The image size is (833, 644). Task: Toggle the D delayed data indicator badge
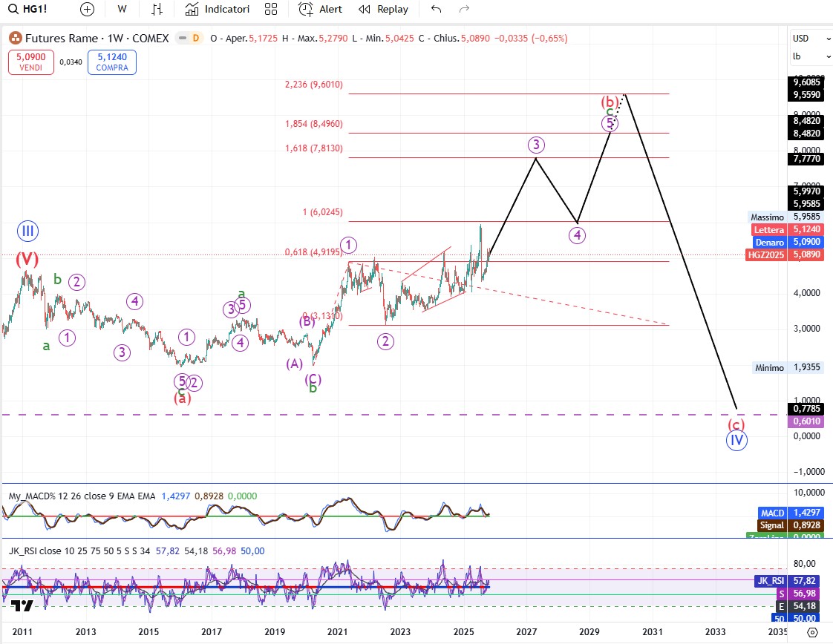click(196, 38)
